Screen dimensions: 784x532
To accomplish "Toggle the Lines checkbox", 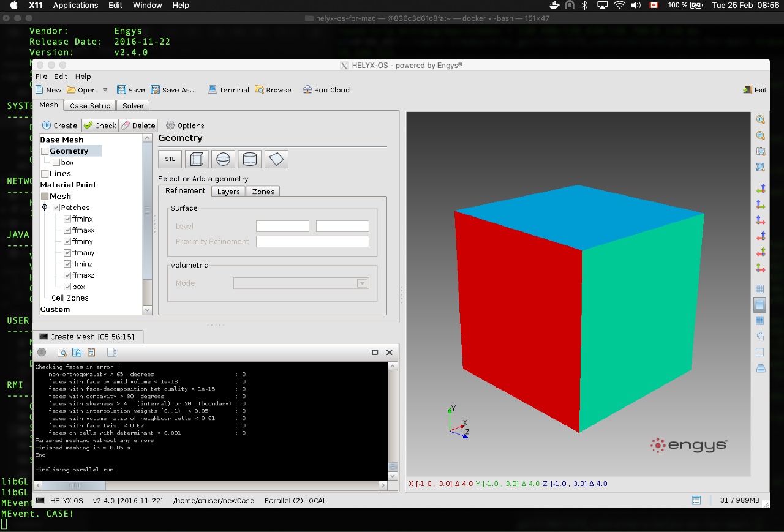I will point(45,174).
